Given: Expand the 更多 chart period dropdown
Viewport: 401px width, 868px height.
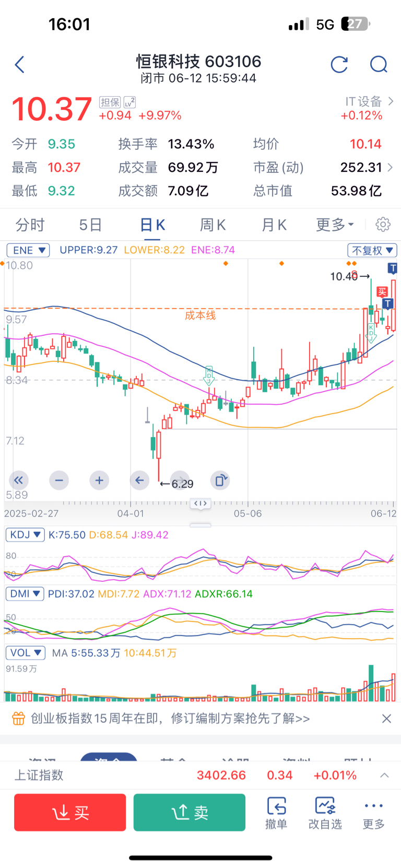Looking at the screenshot, I should point(335,225).
